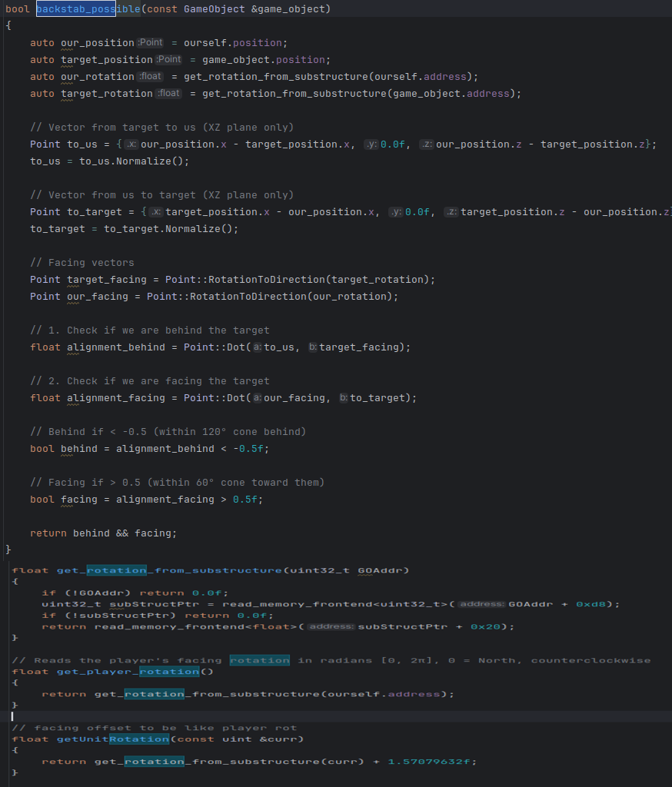This screenshot has width=672, height=787.
Task: Click the line 'if (!subStructPtr) return 0.0f;'
Action: [158, 616]
